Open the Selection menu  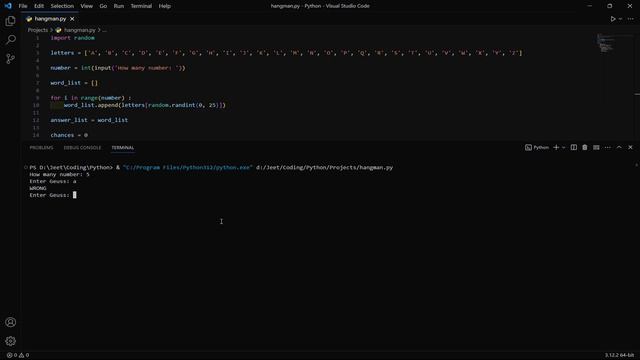tap(62, 6)
